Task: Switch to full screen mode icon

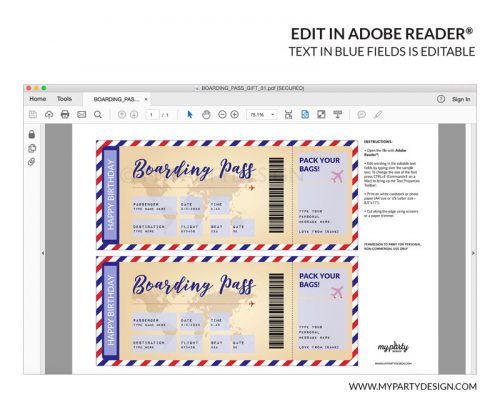Action: tap(321, 115)
